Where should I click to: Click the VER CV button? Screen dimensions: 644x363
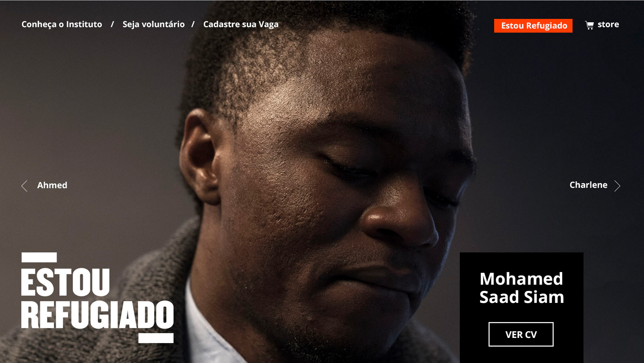point(521,334)
